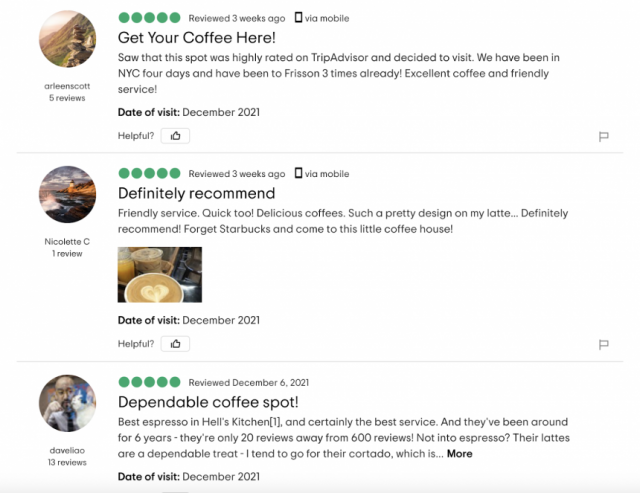Click mobile icon on arleenscott's review
This screenshot has height=493, width=640.
click(297, 18)
